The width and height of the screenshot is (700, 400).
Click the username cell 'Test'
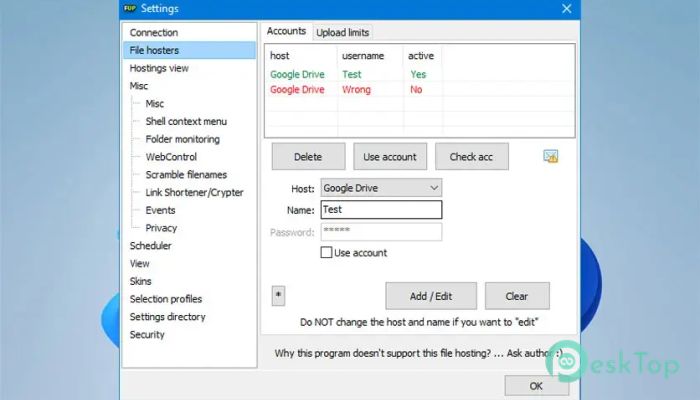tap(352, 75)
